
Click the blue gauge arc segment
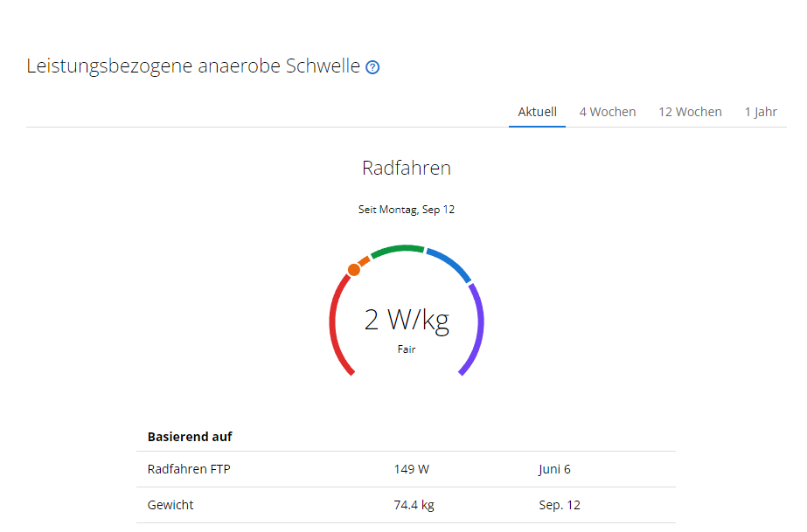pyautogui.click(x=449, y=263)
